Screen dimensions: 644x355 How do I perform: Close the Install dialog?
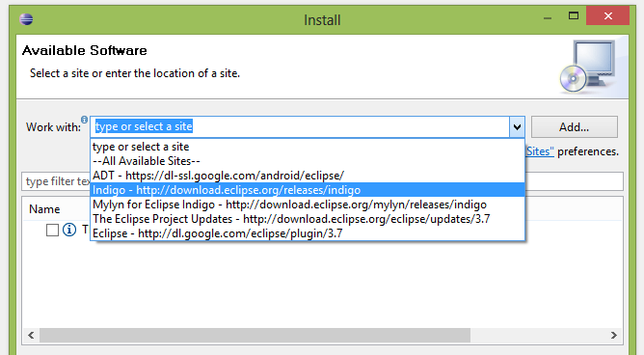[x=608, y=16]
